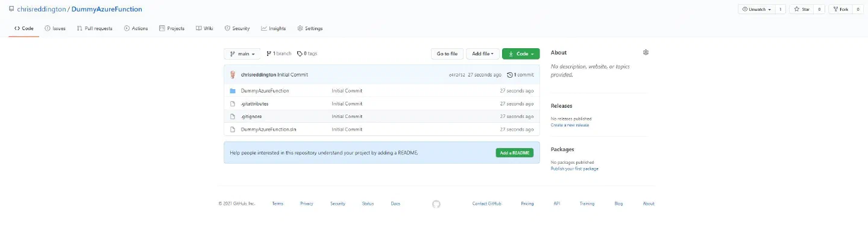
Task: View the 1 commit history link
Action: (x=520, y=75)
